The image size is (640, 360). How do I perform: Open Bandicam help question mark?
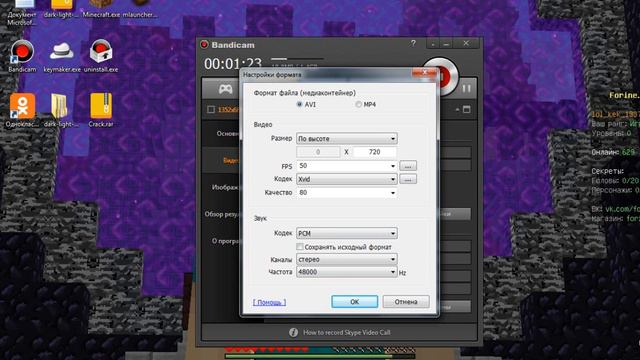coord(413,43)
